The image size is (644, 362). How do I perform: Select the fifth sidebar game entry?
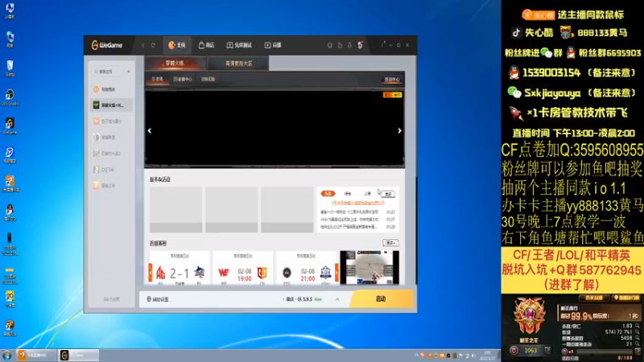click(x=111, y=153)
